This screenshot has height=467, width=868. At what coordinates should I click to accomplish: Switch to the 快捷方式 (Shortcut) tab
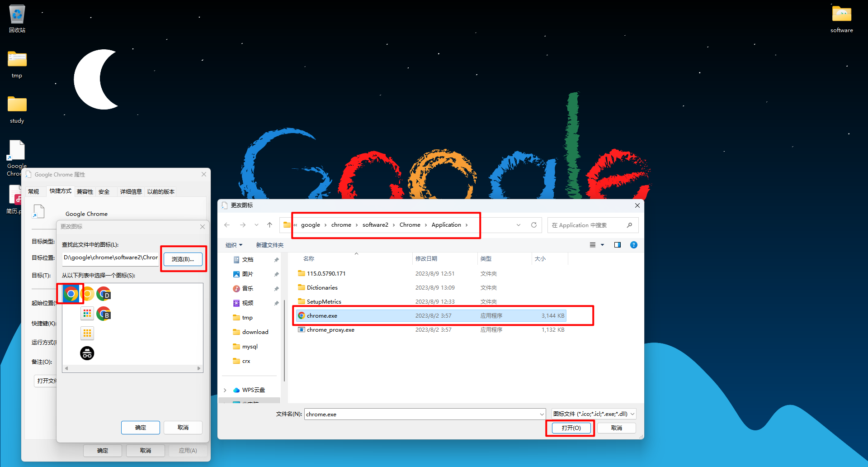[x=61, y=191]
